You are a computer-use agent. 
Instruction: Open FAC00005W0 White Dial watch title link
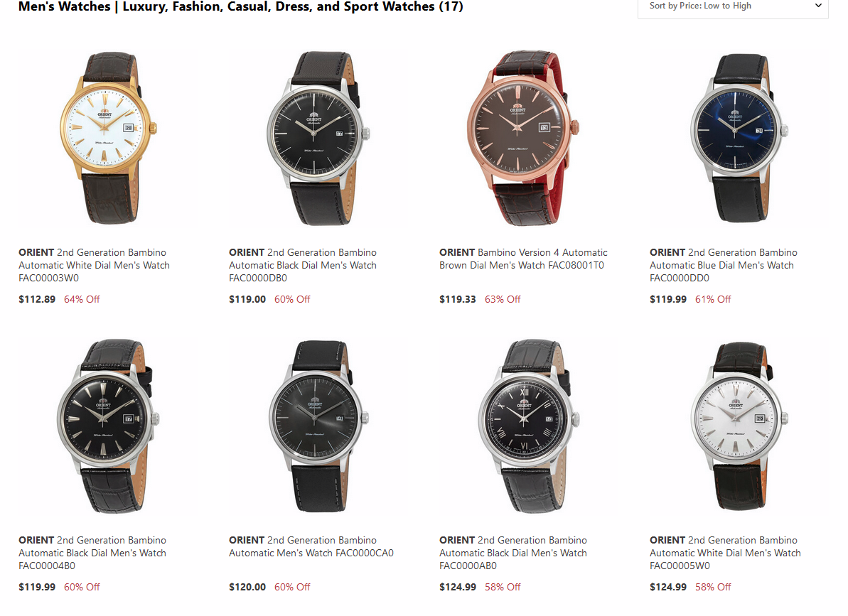pyautogui.click(x=725, y=553)
